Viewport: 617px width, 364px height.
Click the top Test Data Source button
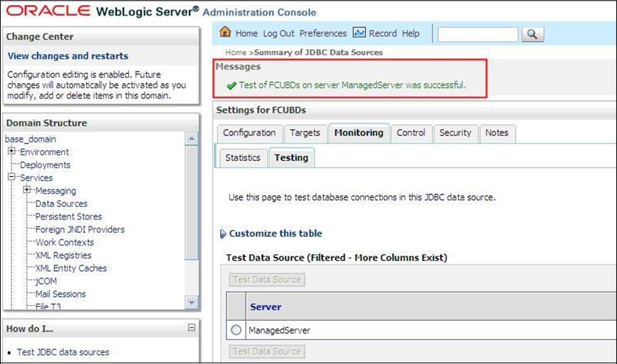[x=267, y=280]
